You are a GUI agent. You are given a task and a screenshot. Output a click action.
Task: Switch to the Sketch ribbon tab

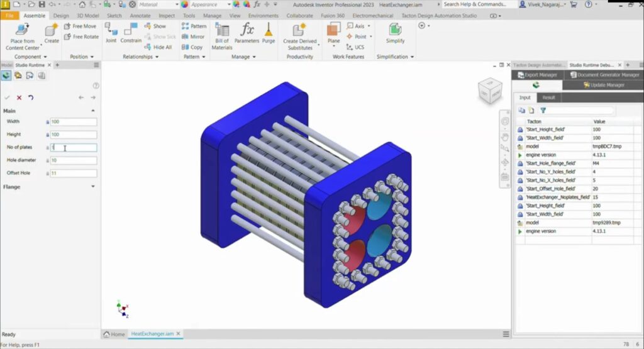click(x=114, y=16)
